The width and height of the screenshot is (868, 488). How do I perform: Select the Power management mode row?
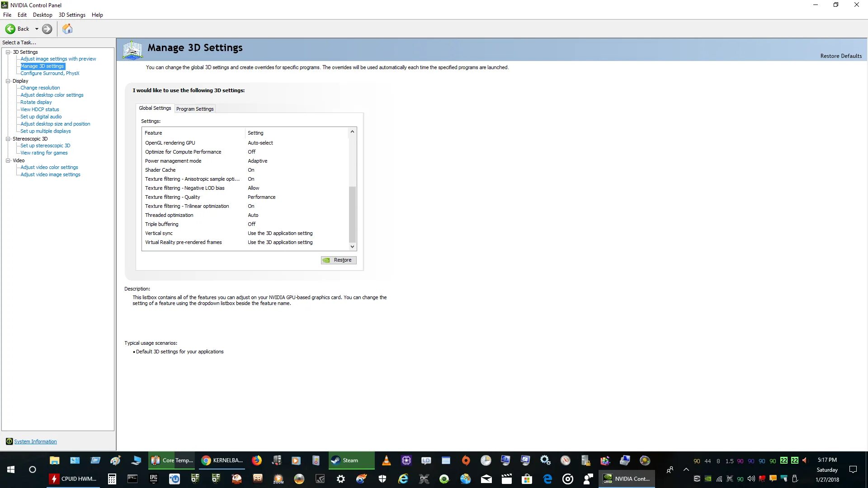click(x=245, y=161)
